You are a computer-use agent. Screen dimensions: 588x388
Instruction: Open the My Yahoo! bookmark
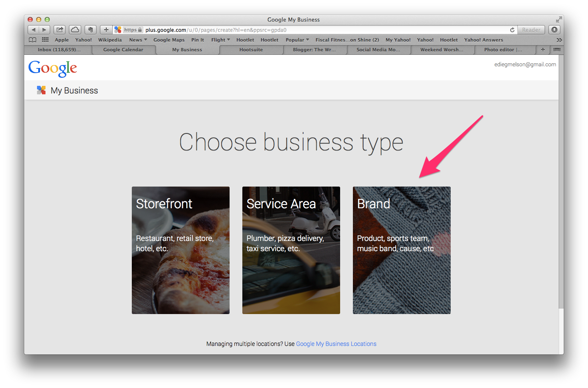click(398, 40)
